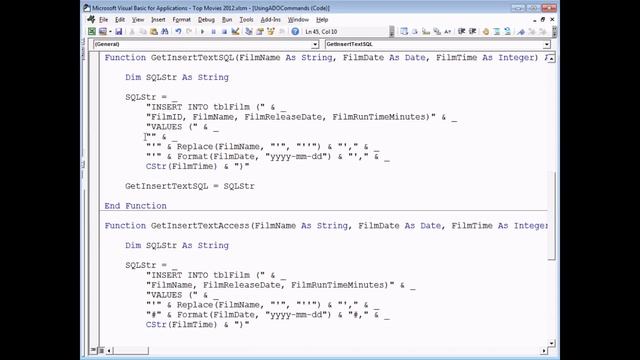640x360 pixels.
Task: Open the Window menu
Action: pos(298,20)
